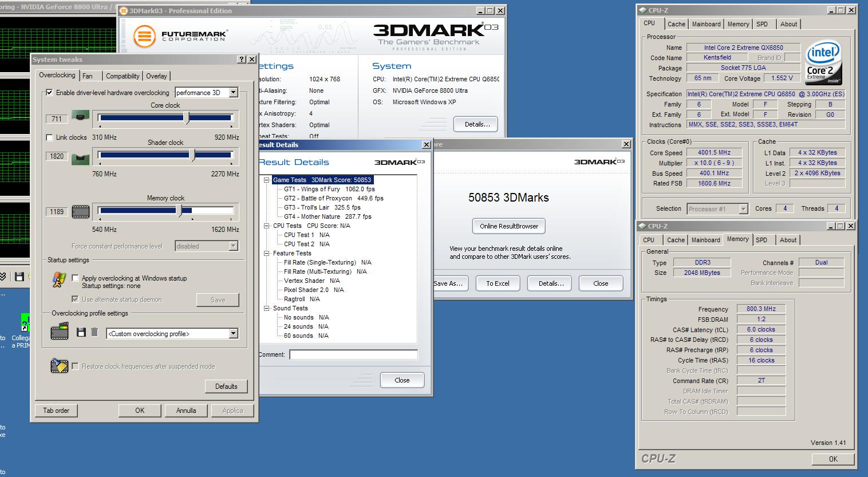Toggle Enable driver-level hardware overclocking checkbox
868x477 pixels.
coord(49,93)
